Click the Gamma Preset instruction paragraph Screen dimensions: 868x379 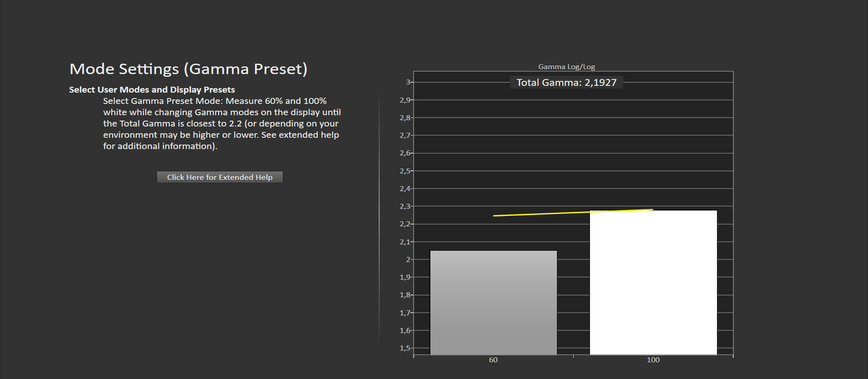(x=222, y=123)
